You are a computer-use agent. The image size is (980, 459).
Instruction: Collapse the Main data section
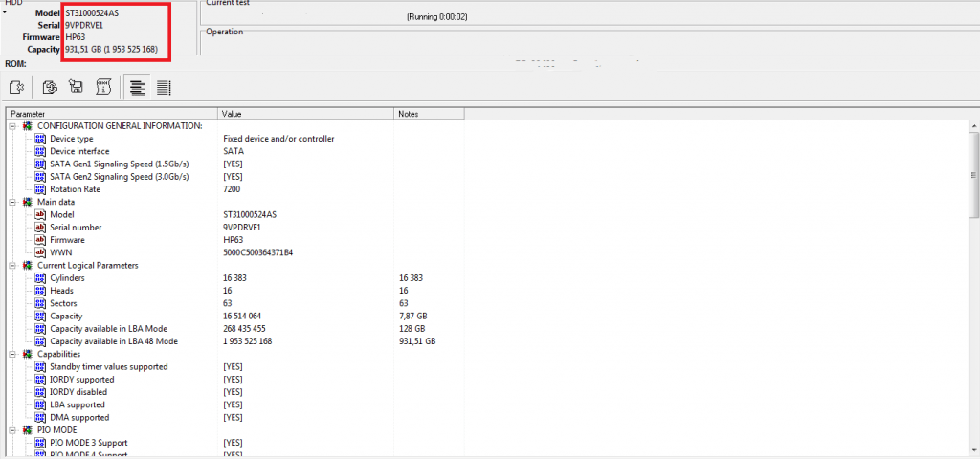(x=12, y=203)
